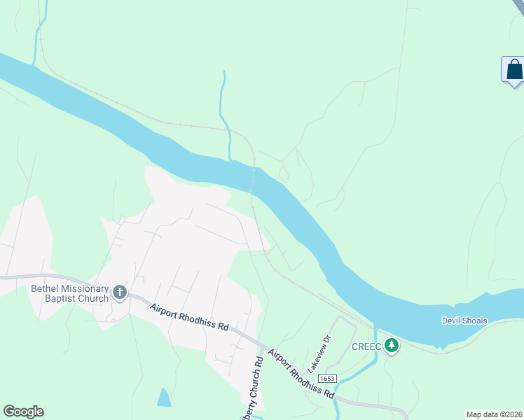This screenshot has width=524, height=420.
Task: Click the creek joining the river mid-map
Action: click(226, 115)
